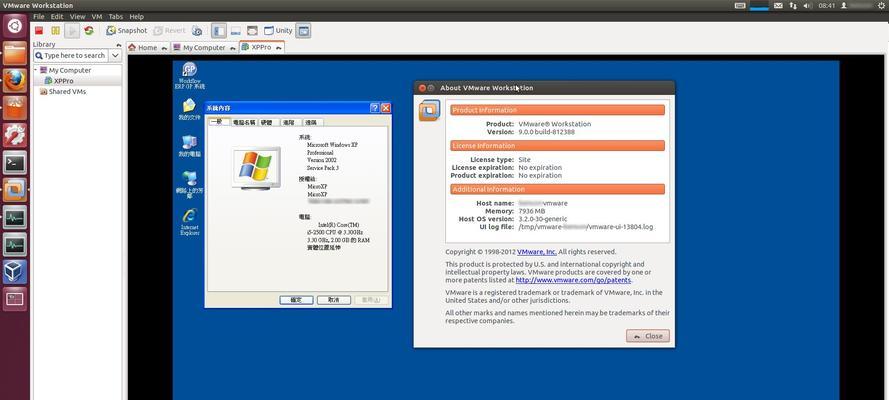Screen dimensions: 889x400
Task: Select the Hardware tab in System Properties
Action: pyautogui.click(x=266, y=122)
